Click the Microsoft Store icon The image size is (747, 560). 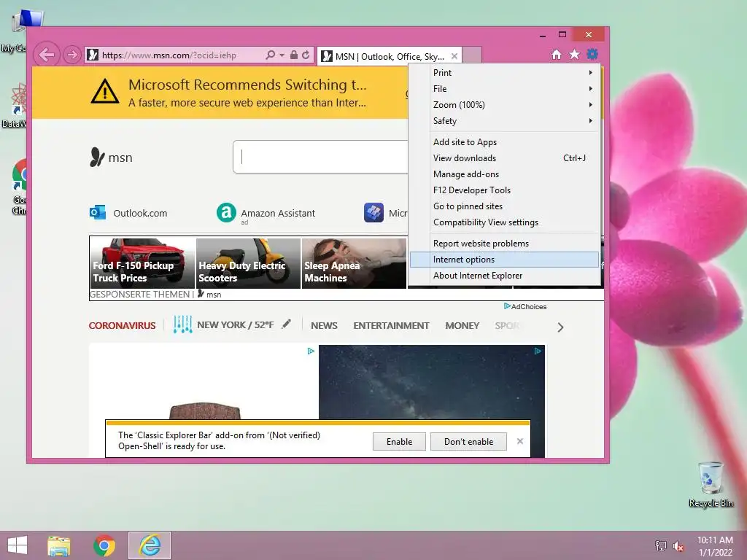click(373, 212)
